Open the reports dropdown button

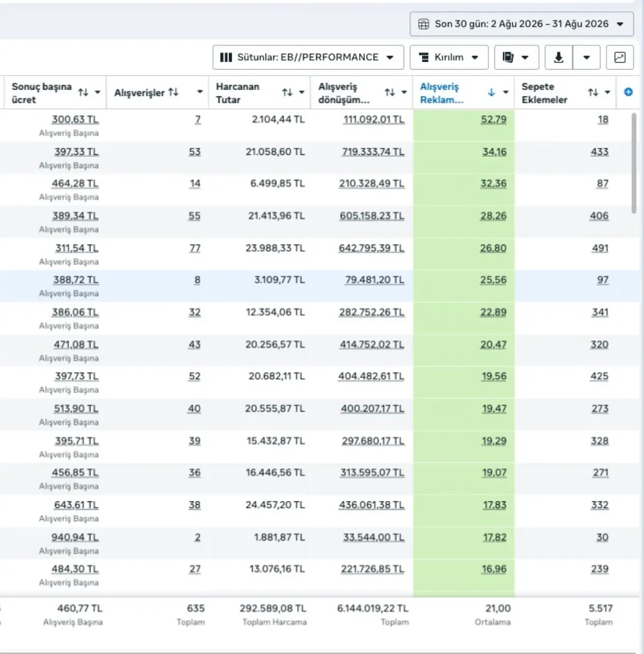pos(516,57)
